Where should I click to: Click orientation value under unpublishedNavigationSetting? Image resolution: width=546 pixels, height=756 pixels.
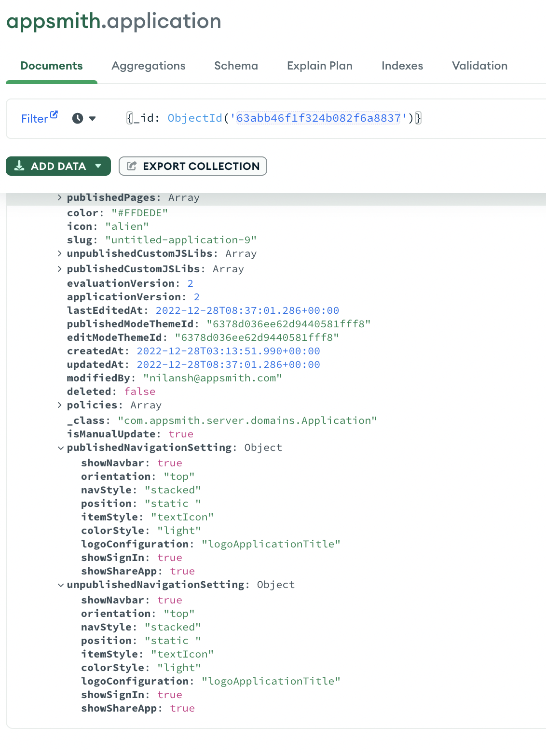(x=179, y=614)
